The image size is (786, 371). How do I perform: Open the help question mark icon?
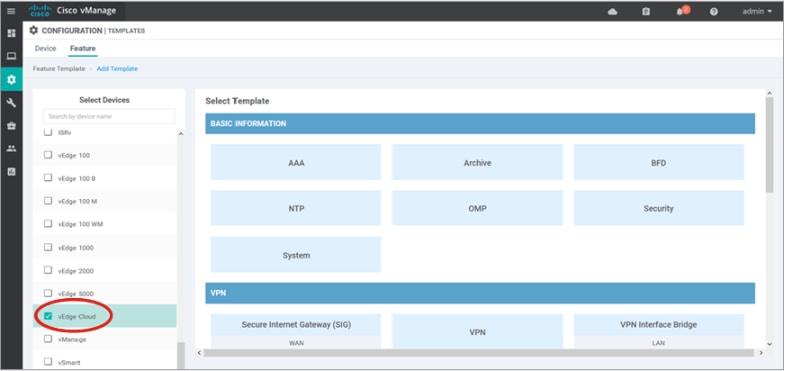[x=714, y=12]
